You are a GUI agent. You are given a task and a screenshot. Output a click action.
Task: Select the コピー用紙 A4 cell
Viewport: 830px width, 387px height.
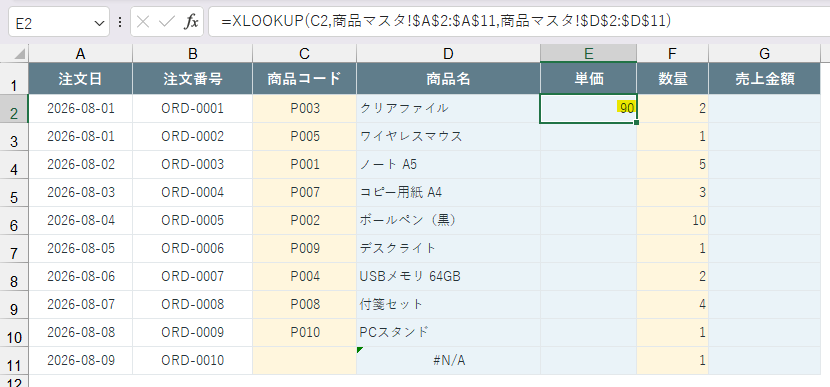click(x=448, y=193)
